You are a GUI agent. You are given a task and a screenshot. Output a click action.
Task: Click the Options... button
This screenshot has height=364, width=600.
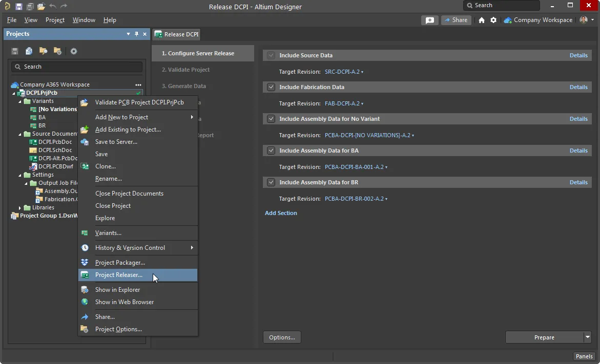click(x=282, y=337)
